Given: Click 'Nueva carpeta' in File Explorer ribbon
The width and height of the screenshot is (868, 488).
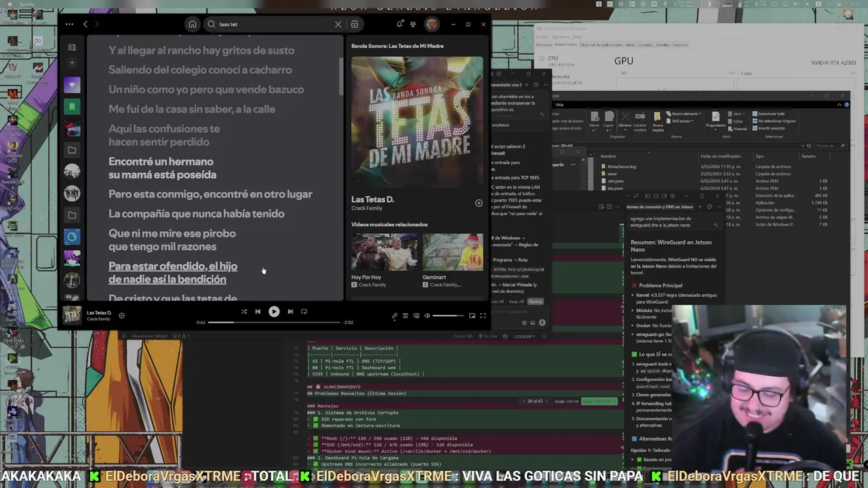Looking at the screenshot, I should [x=658, y=120].
